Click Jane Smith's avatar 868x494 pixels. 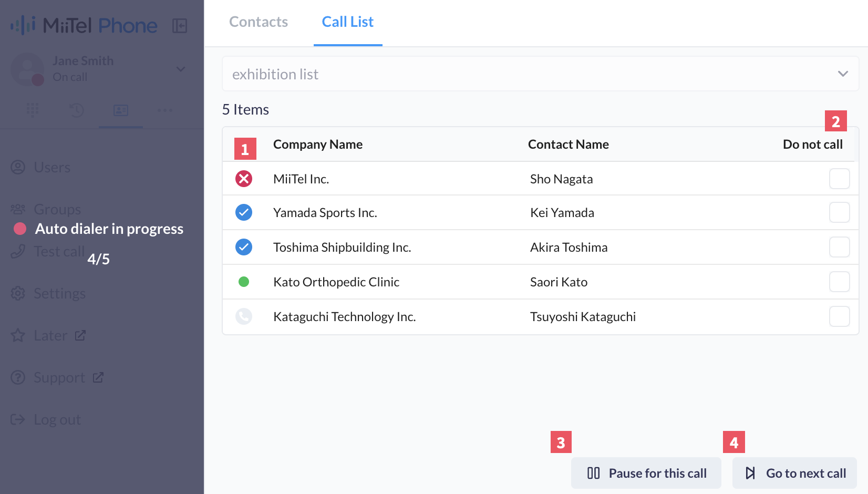(x=27, y=69)
